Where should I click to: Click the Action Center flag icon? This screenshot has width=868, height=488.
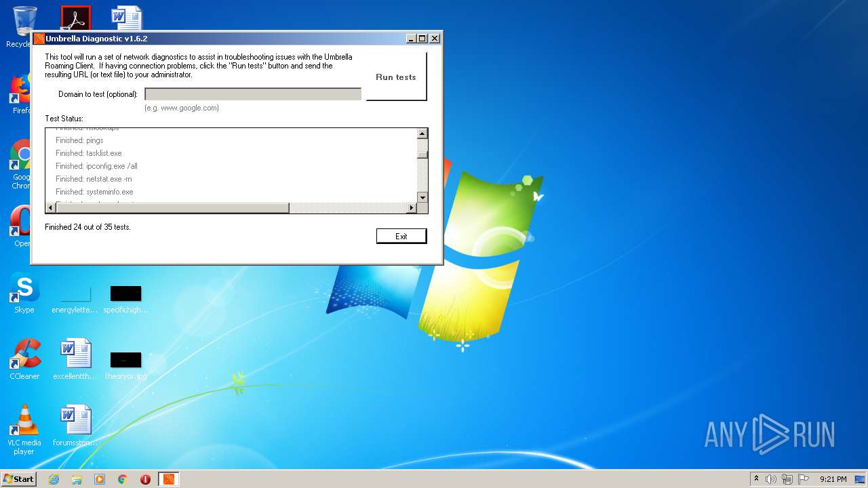[x=804, y=479]
